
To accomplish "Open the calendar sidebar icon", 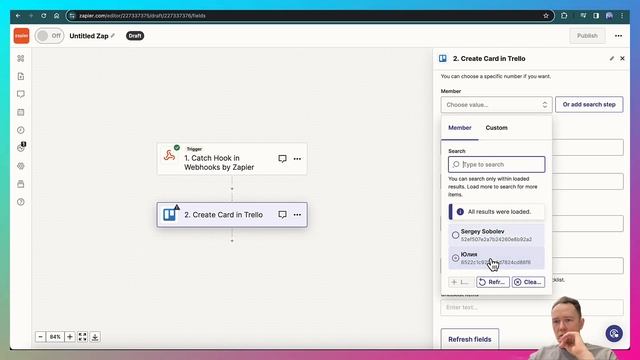I will [21, 112].
